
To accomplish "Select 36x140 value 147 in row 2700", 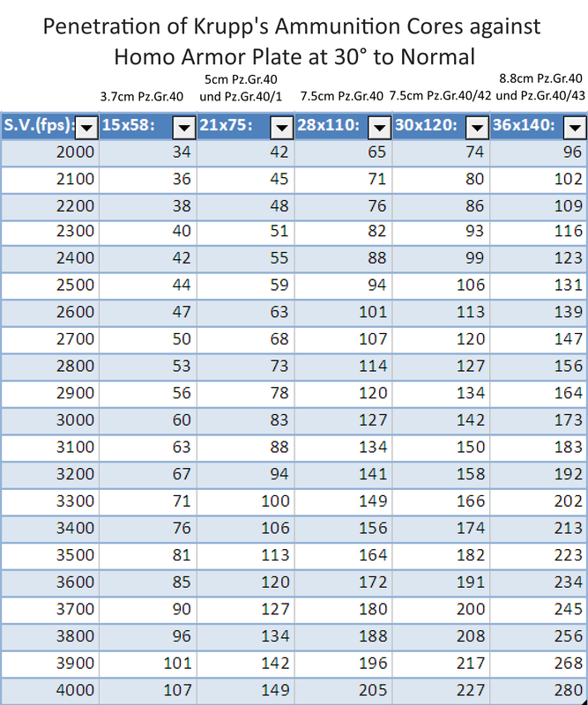I will (x=539, y=340).
